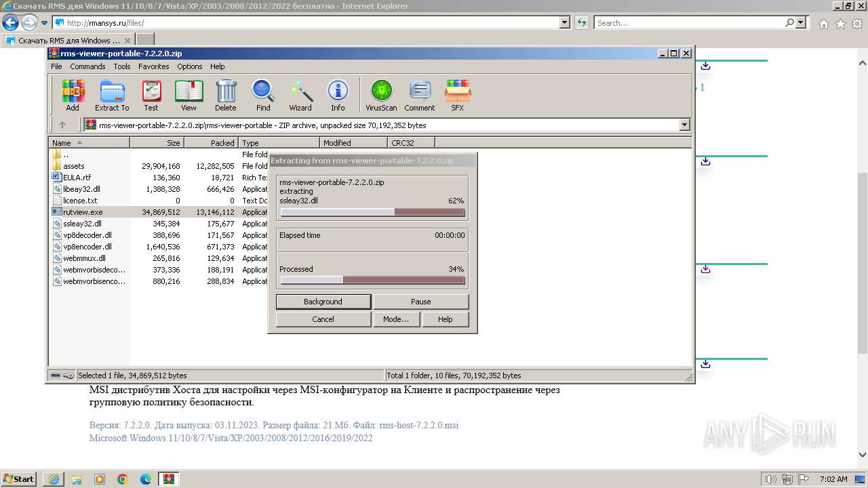Click the Help button in extraction dialog
868x488 pixels.
tap(445, 319)
